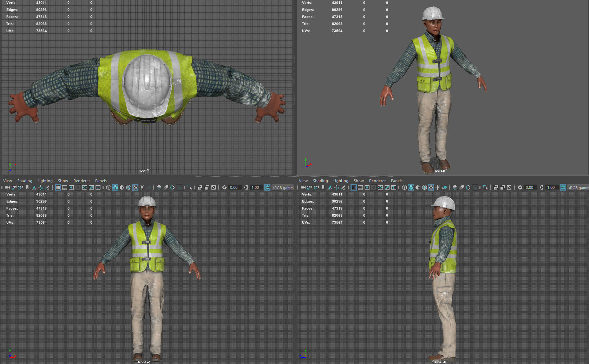Viewport: 589px width, 364px height.
Task: Click UVs value 73564 in side view HUD
Action: 337,223
